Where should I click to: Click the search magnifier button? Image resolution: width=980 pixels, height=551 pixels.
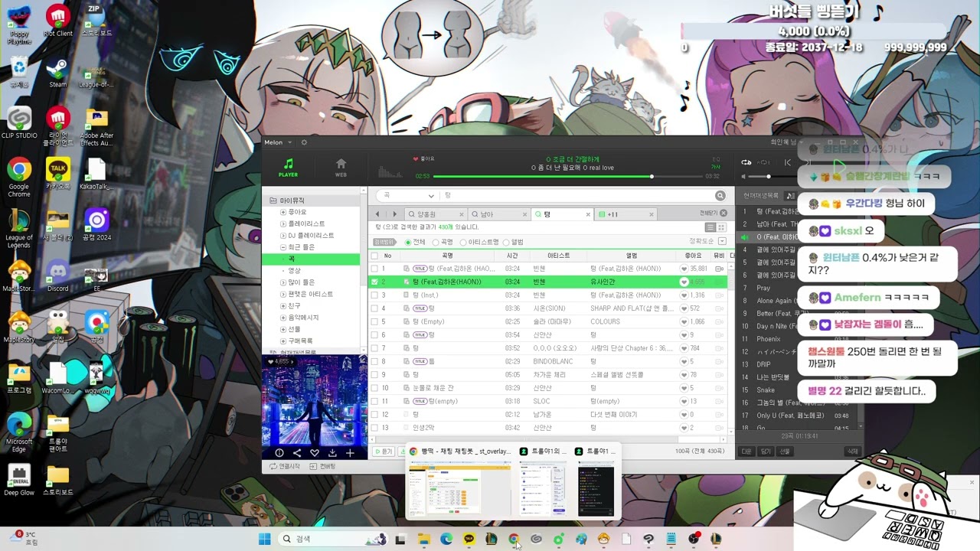coord(720,196)
